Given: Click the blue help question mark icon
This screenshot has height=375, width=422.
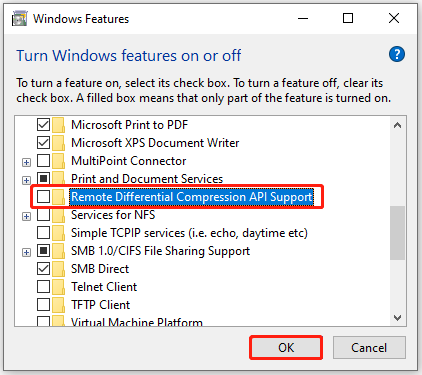Looking at the screenshot, I should (x=397, y=54).
